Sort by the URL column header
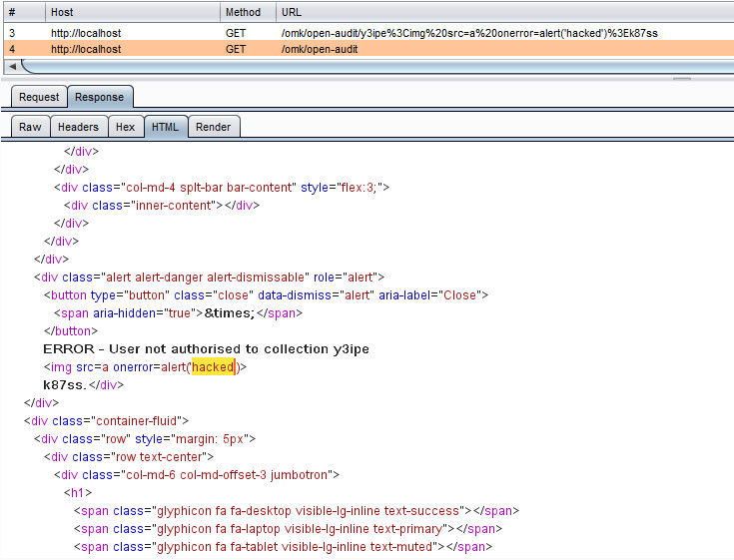Image resolution: width=734 pixels, height=560 pixels. coord(504,12)
